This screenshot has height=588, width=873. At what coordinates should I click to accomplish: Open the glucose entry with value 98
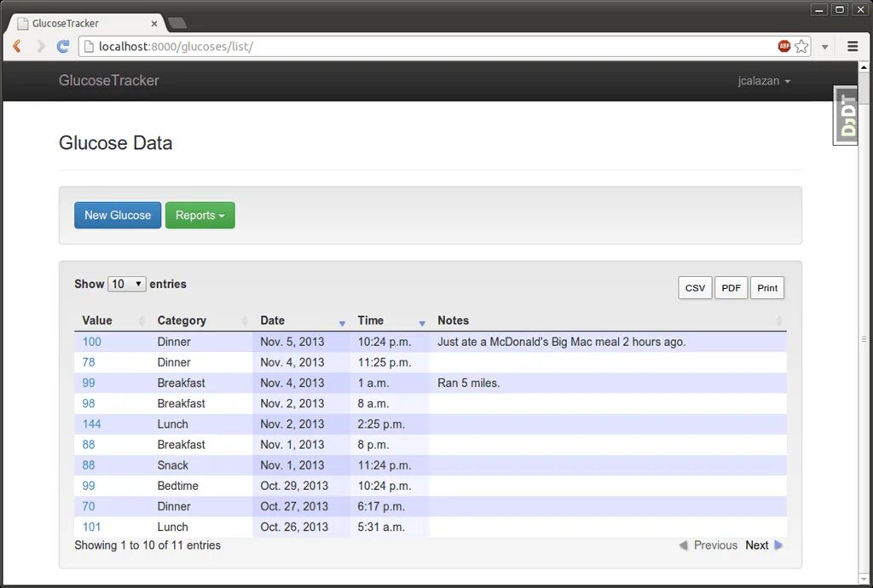(x=89, y=403)
